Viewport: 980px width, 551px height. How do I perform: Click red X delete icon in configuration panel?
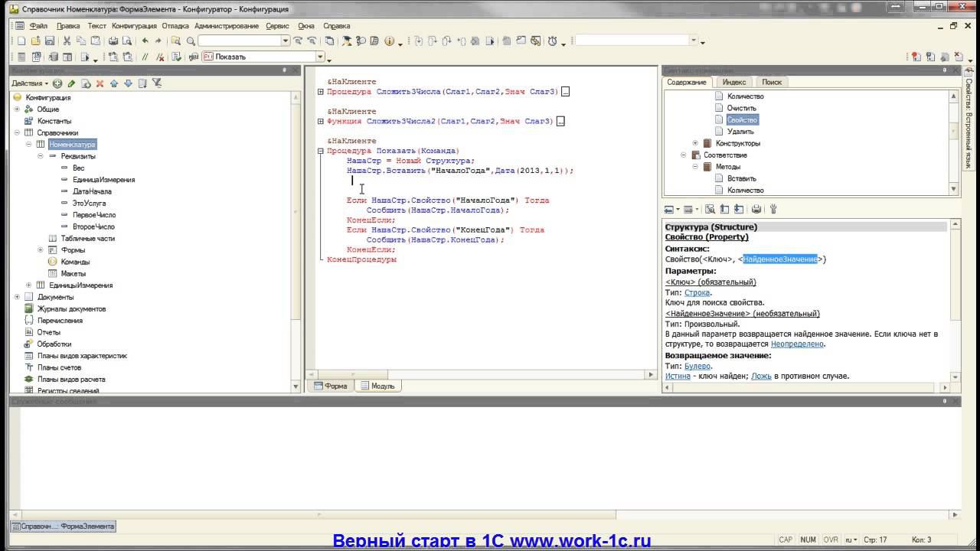pos(100,83)
